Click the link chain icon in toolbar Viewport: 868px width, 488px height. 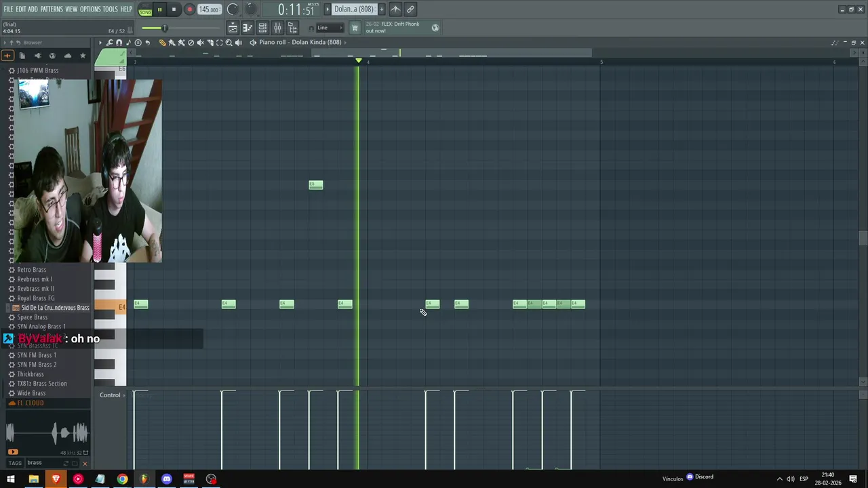point(410,9)
